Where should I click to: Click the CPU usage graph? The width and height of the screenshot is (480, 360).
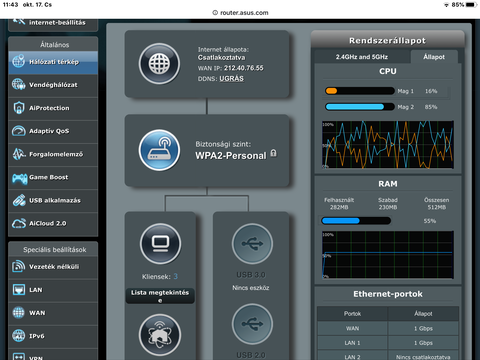point(388,145)
